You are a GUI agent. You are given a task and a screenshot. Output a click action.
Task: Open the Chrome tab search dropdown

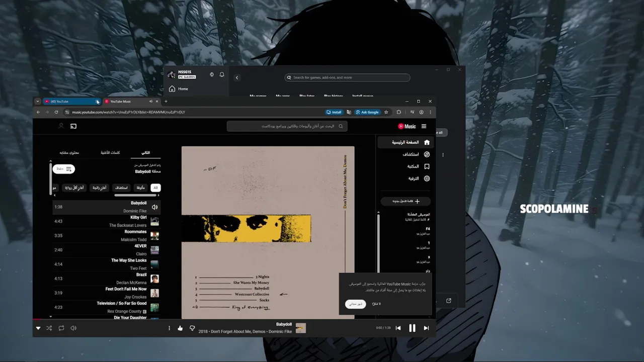(x=37, y=102)
